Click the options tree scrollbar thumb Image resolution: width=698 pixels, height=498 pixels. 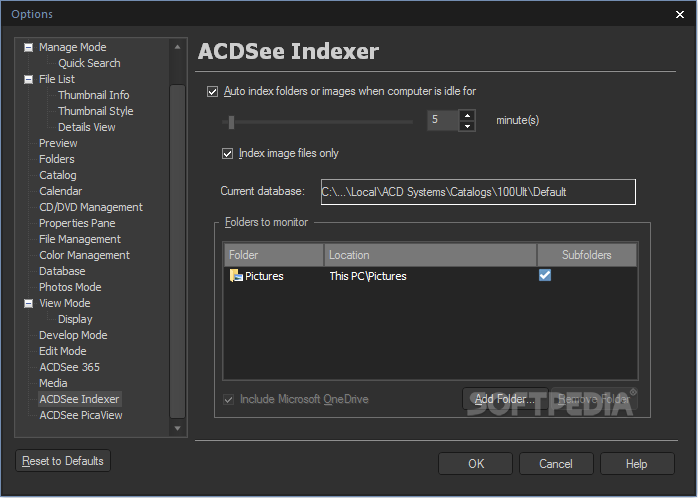tap(177, 251)
